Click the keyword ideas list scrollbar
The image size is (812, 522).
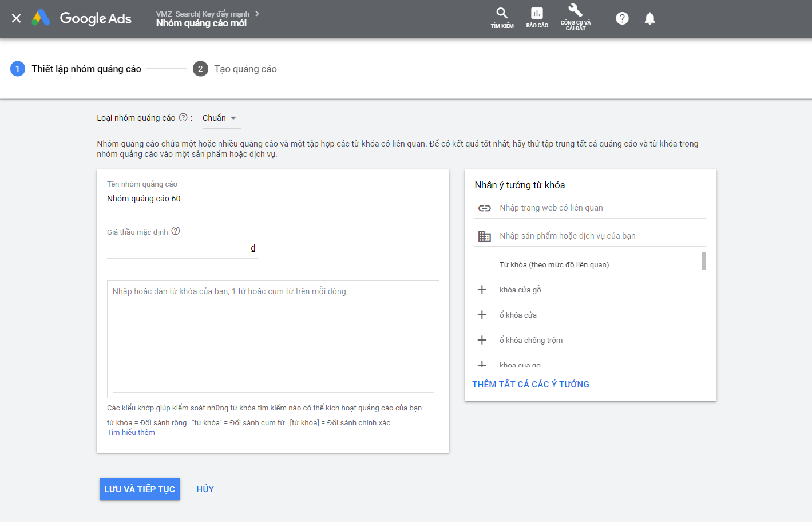click(703, 261)
